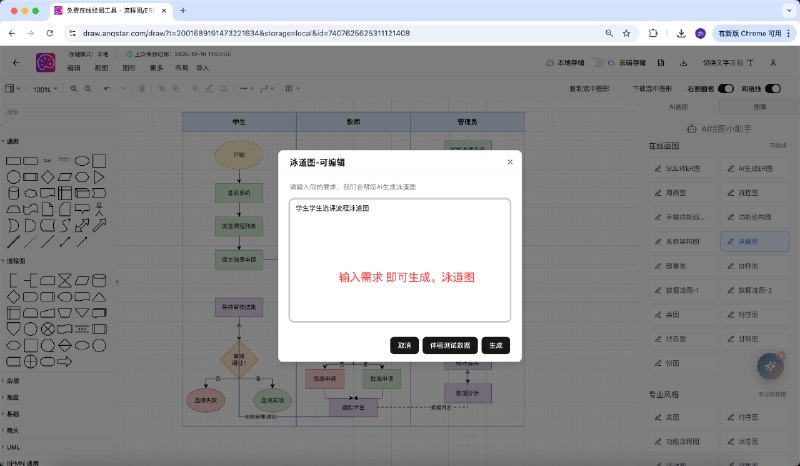Click the fill color bucket icon

(x=195, y=89)
